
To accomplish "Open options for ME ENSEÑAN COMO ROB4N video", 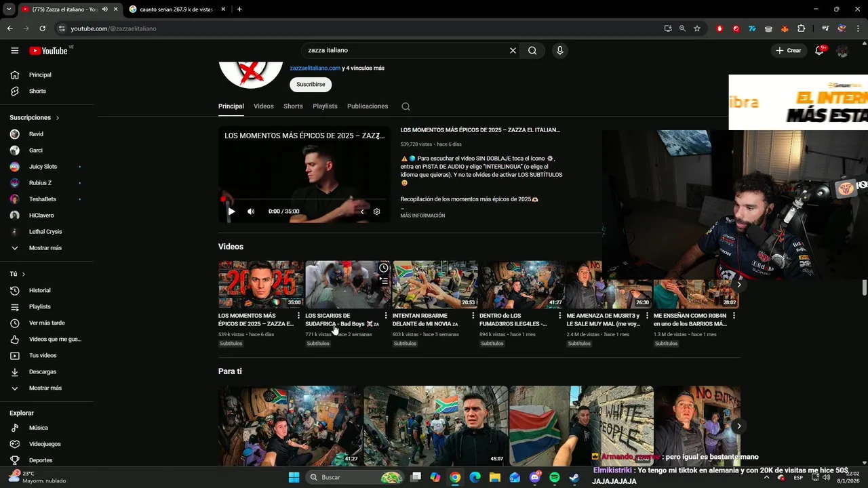I will (x=734, y=316).
